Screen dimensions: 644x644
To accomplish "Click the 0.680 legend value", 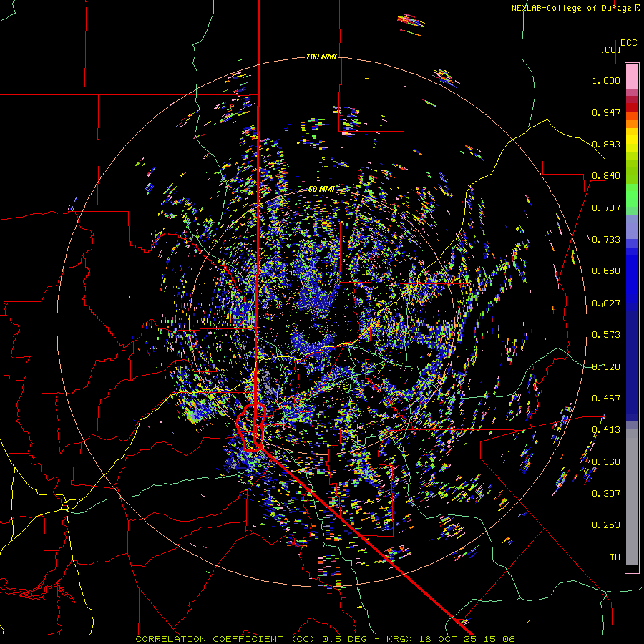I will click(x=606, y=271).
